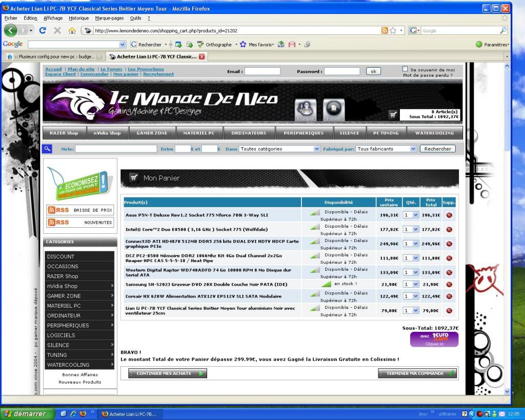
Task: Click TERMINER MA COMMANDE button
Action: (x=417, y=373)
